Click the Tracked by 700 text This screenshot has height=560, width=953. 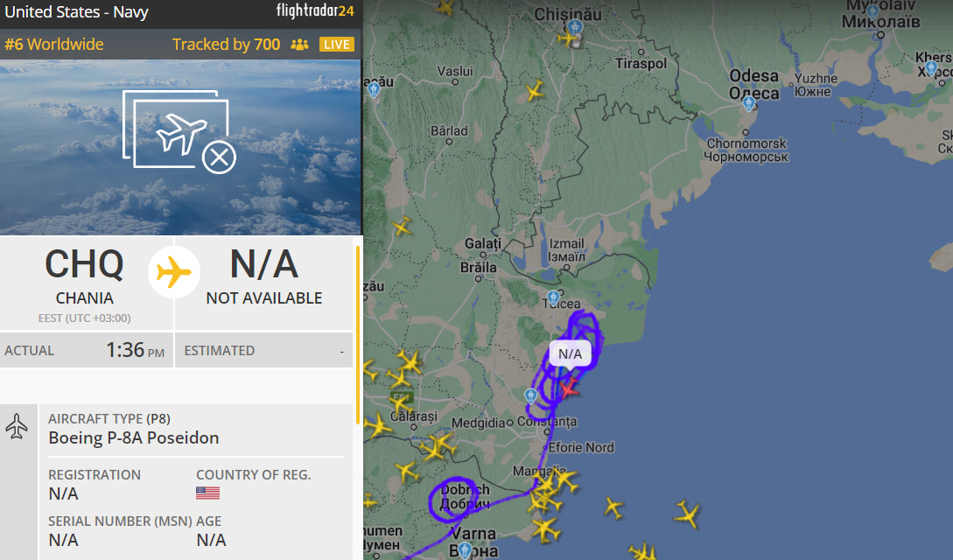coord(226,45)
